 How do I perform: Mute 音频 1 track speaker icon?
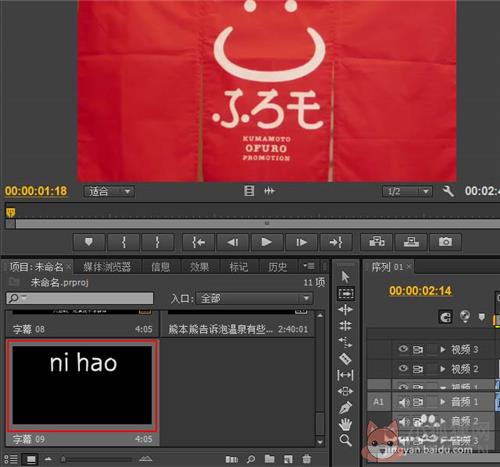(x=404, y=402)
